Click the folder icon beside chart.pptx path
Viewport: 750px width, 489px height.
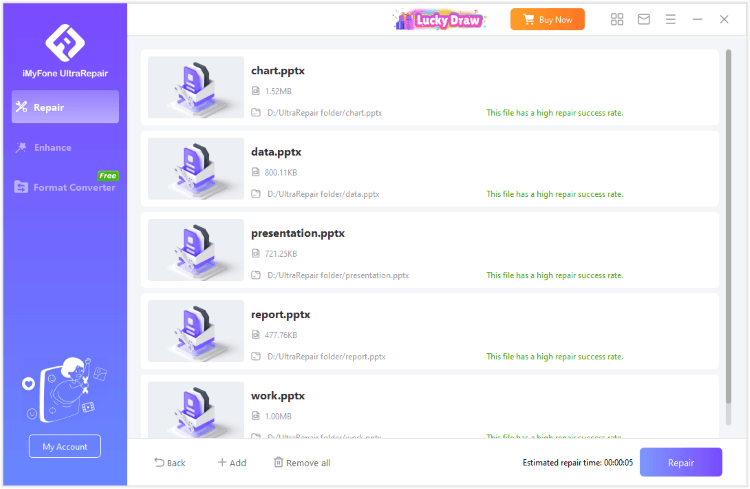tap(256, 112)
